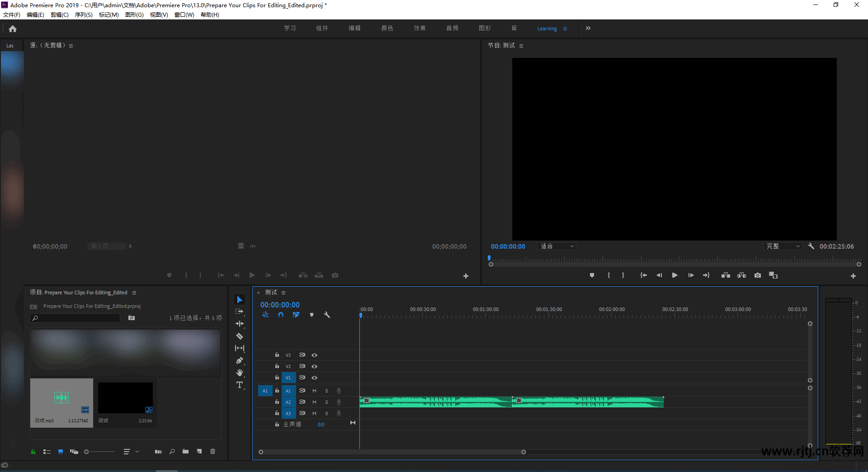Open Source monitor panel menu
The height and width of the screenshot is (472, 868).
[71, 46]
